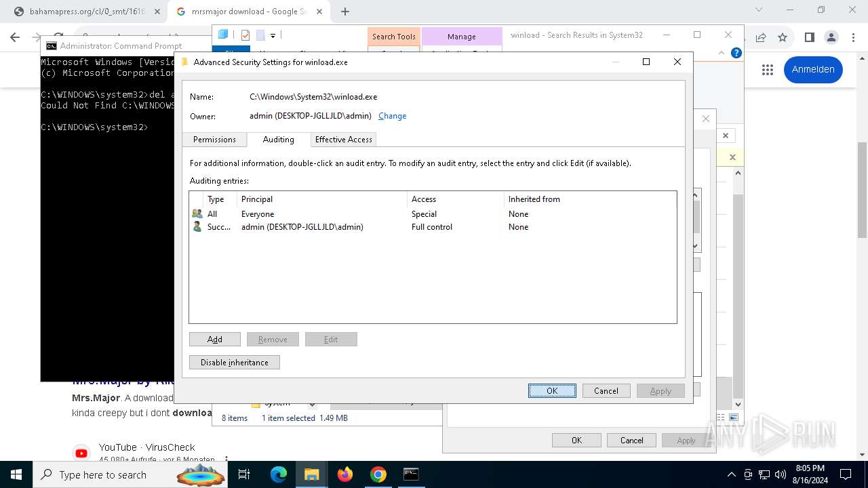Cancel the Advanced Security Settings dialog
Screen dimensions: 868x488
click(x=606, y=391)
